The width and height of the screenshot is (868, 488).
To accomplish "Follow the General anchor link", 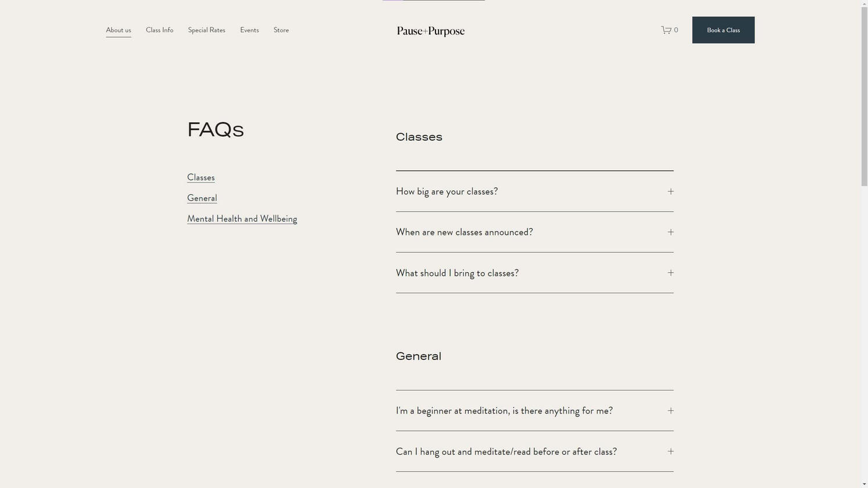I will click(202, 198).
